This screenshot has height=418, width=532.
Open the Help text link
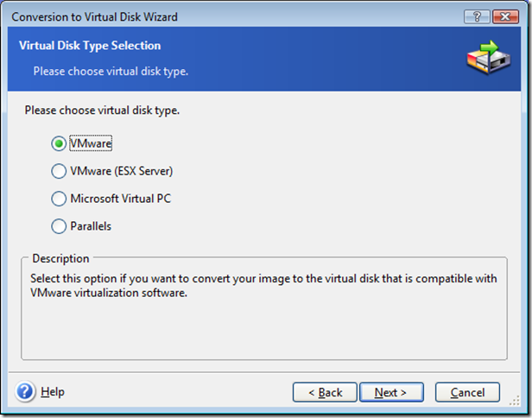click(x=53, y=392)
